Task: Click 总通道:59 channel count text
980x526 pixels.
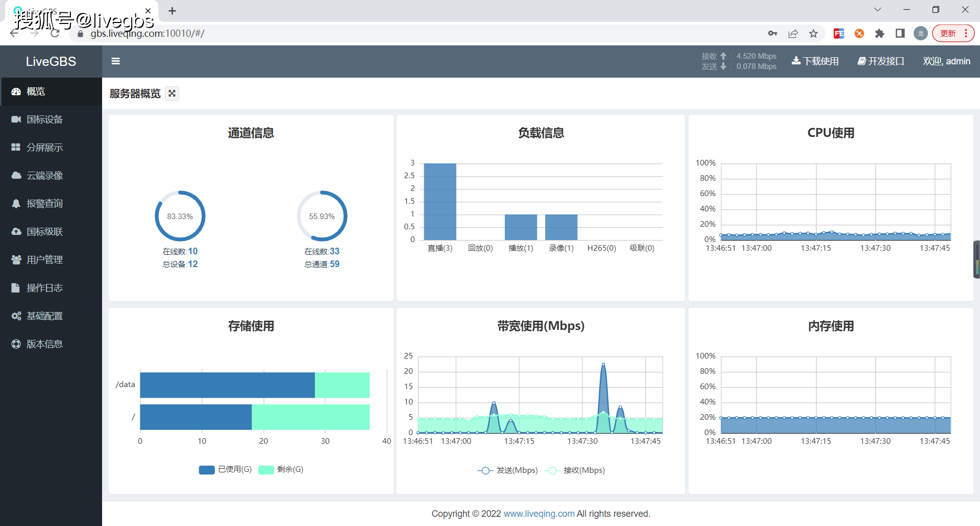Action: (x=322, y=264)
